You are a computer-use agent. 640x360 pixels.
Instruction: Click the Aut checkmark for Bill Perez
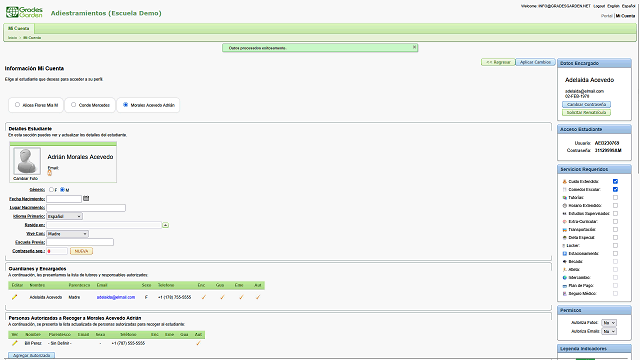(198, 343)
